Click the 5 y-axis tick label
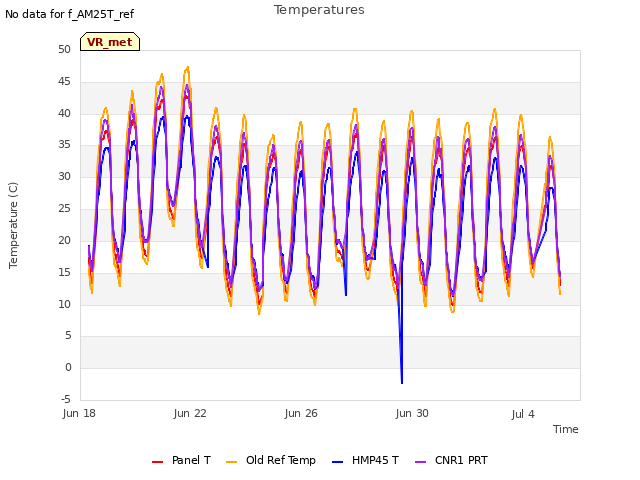Viewport: 640px width, 480px height. click(68, 336)
